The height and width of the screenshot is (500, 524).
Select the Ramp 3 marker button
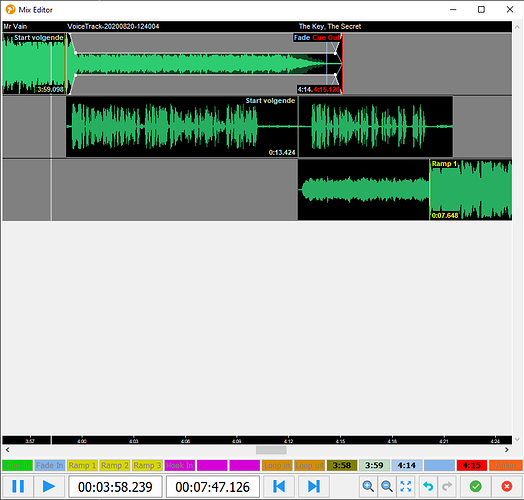[147, 465]
